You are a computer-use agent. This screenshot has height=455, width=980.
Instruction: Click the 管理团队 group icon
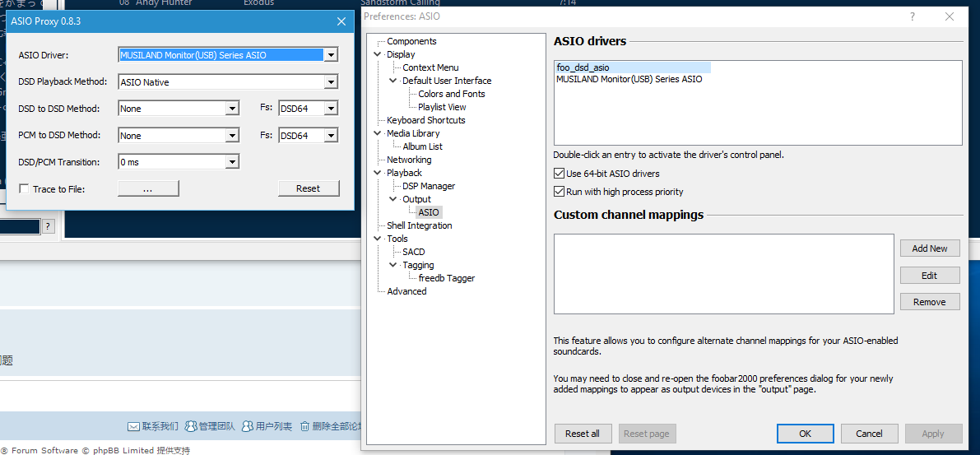191,426
